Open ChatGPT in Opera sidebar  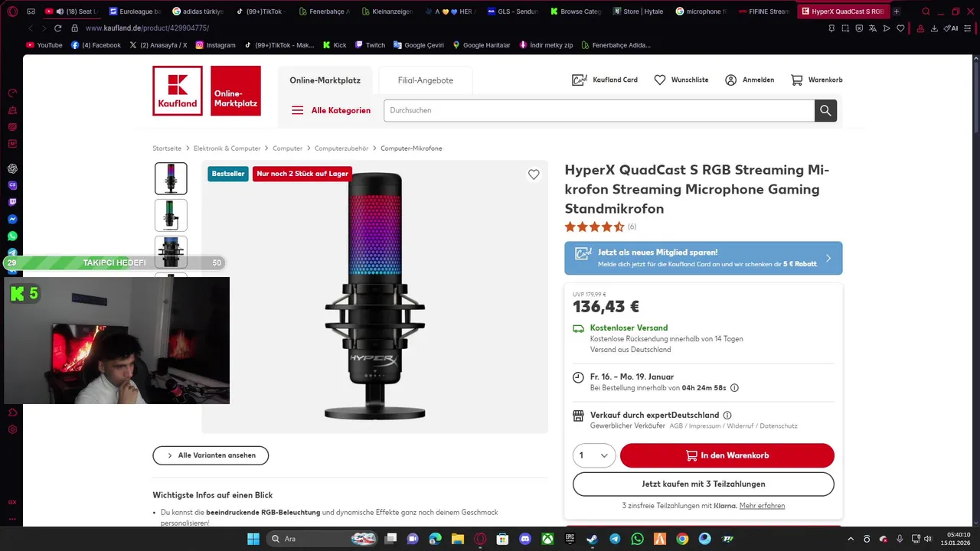point(12,168)
